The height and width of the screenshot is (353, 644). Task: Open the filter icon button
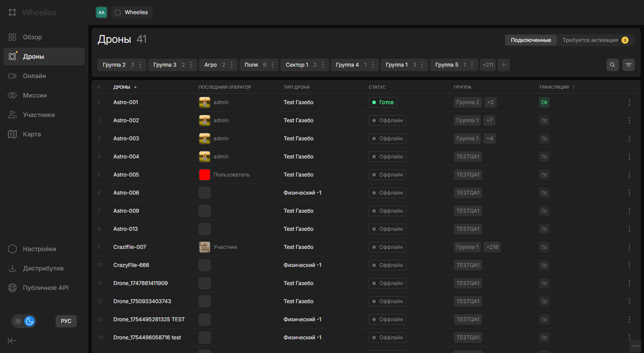[629, 65]
